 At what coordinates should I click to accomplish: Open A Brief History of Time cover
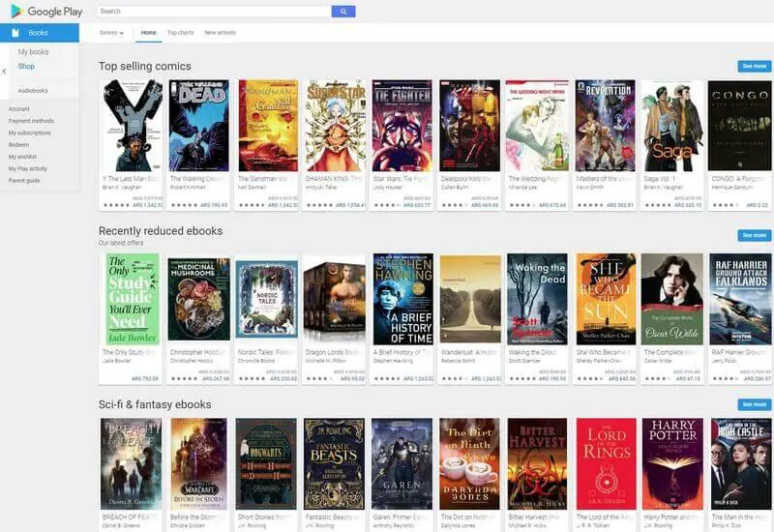point(402,299)
